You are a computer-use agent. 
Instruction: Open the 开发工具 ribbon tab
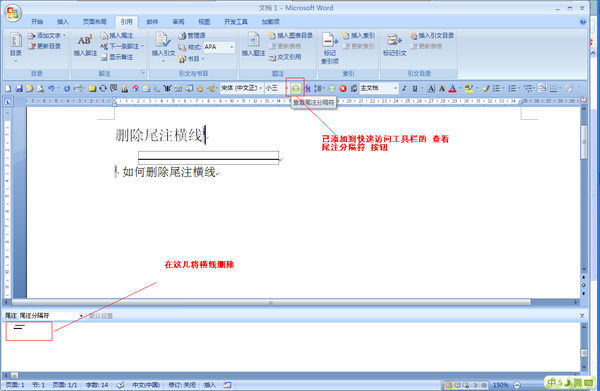pos(236,22)
